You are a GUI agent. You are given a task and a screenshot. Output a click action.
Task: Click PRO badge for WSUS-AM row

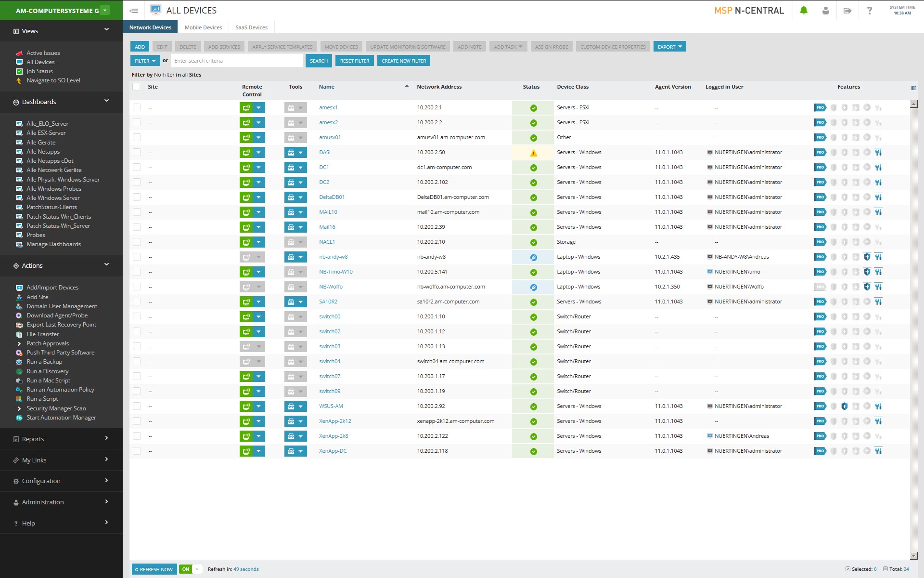(820, 407)
